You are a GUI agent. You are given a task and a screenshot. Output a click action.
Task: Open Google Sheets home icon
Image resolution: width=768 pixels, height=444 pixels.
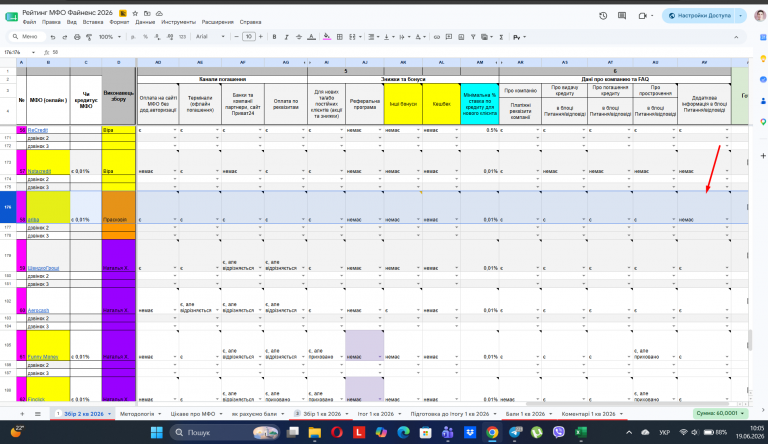[11, 17]
